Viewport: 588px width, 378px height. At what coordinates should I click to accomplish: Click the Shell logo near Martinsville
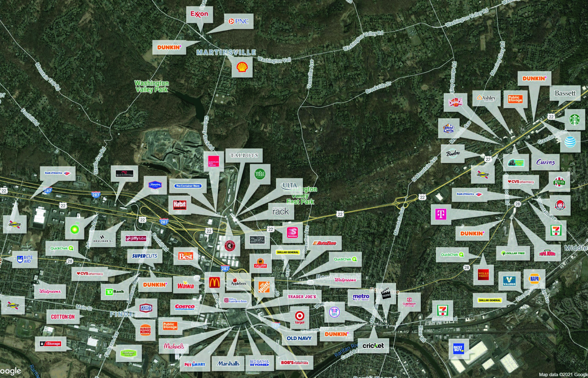242,67
